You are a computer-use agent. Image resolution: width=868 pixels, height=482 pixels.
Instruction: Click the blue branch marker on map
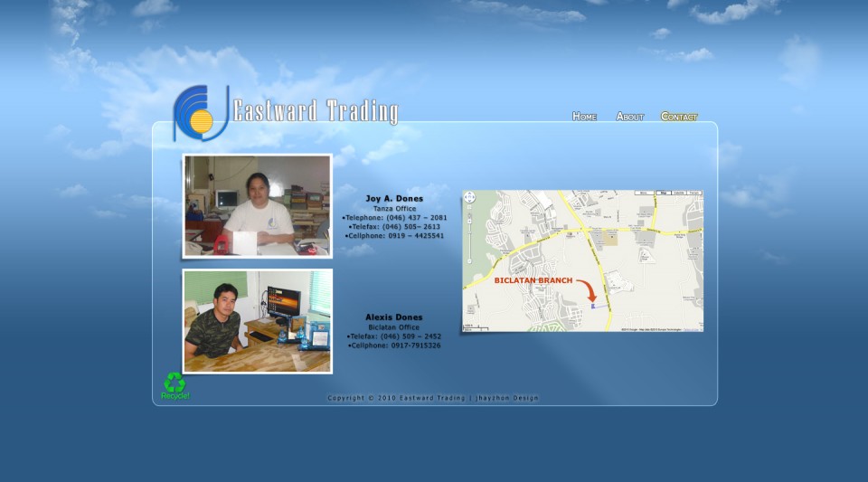click(593, 306)
